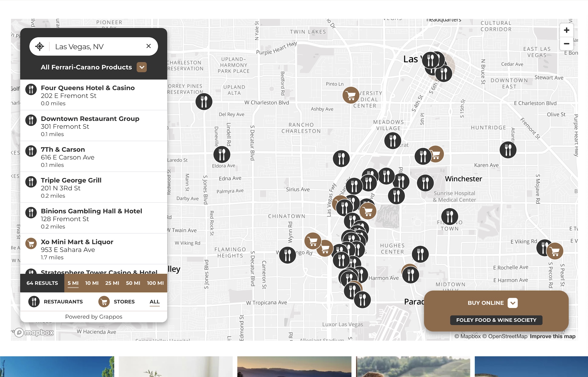588x377 pixels.
Task: Open Four Queens Hotel & Casino result
Action: (x=88, y=88)
